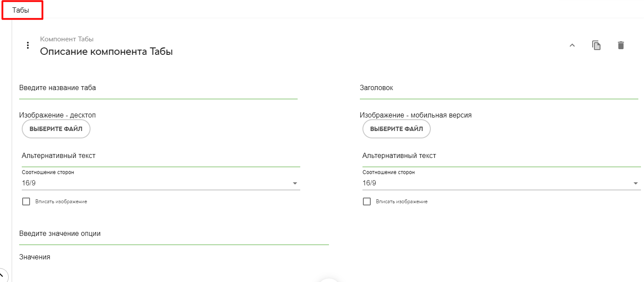The width and height of the screenshot is (644, 282).
Task: Click the Значения label
Action: (35, 257)
